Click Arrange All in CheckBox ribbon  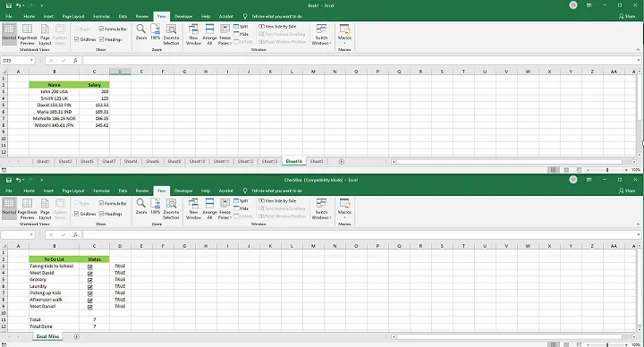click(x=209, y=209)
